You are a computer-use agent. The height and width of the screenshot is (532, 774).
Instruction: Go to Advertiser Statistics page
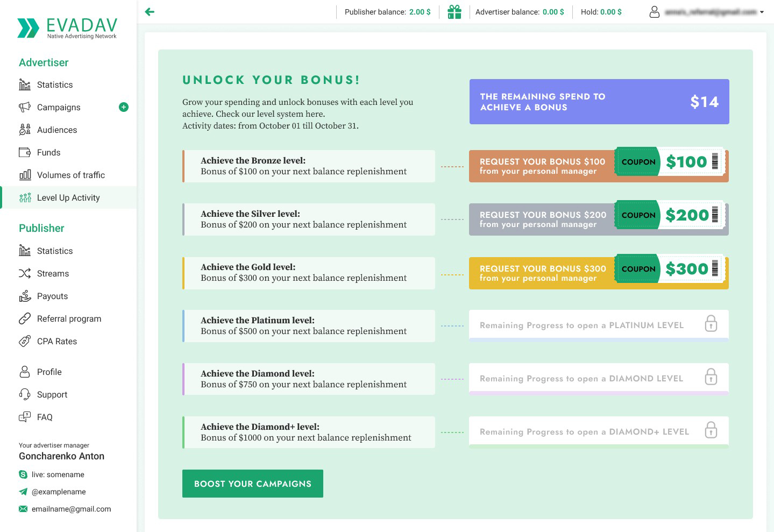pos(55,84)
